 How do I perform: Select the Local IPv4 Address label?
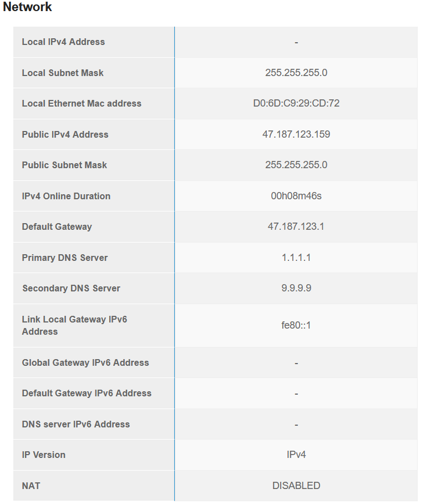coord(63,42)
